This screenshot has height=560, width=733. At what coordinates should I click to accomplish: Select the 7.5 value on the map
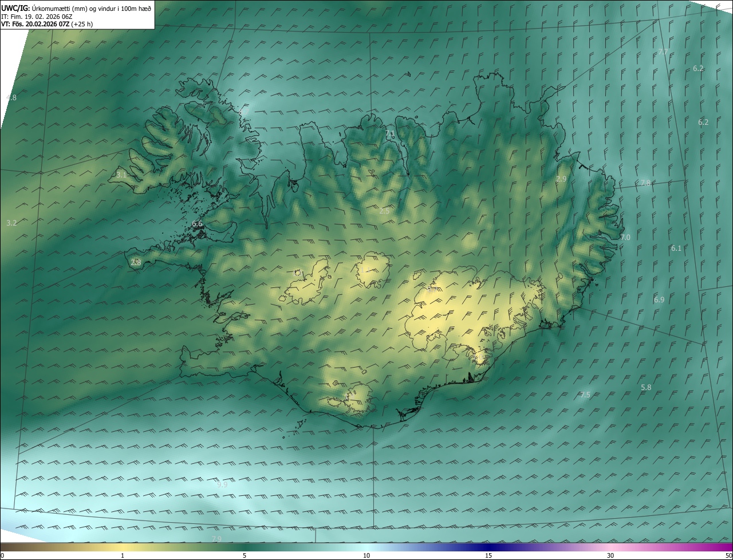point(585,395)
